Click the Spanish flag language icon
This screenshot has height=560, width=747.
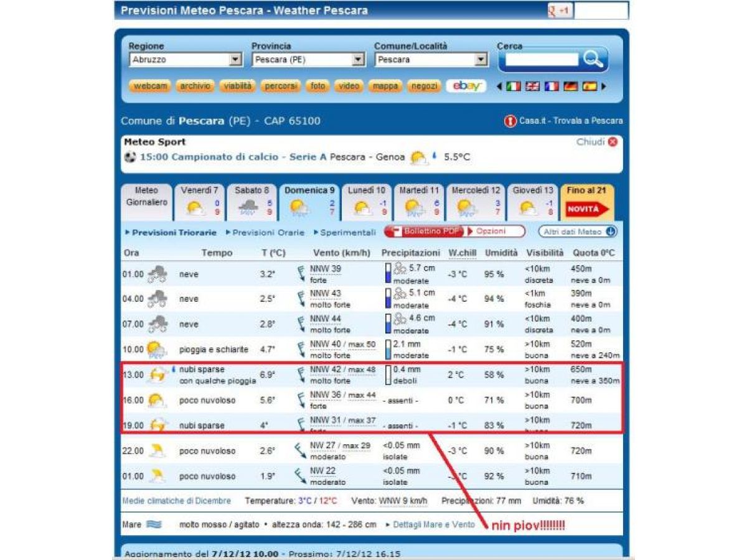[x=589, y=86]
